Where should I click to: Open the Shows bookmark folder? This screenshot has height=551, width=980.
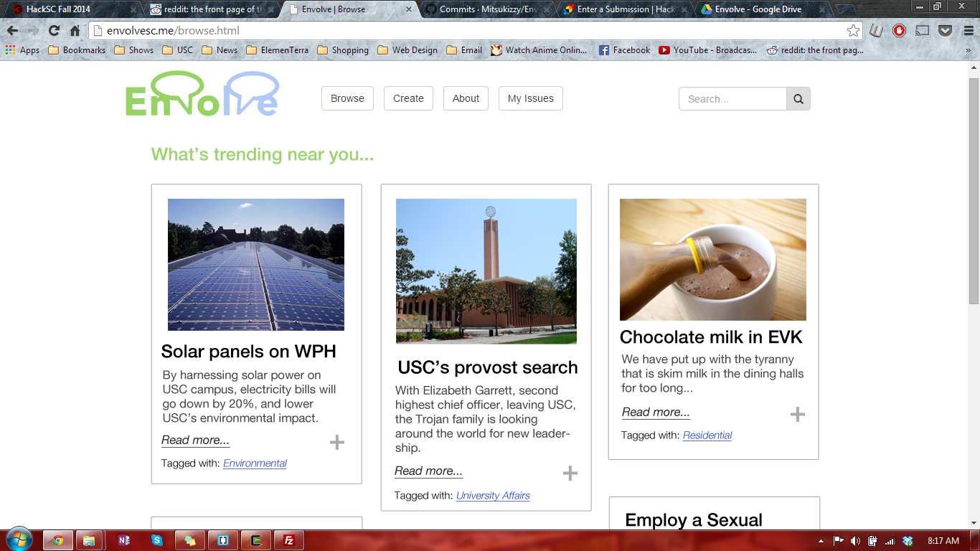[x=134, y=50]
